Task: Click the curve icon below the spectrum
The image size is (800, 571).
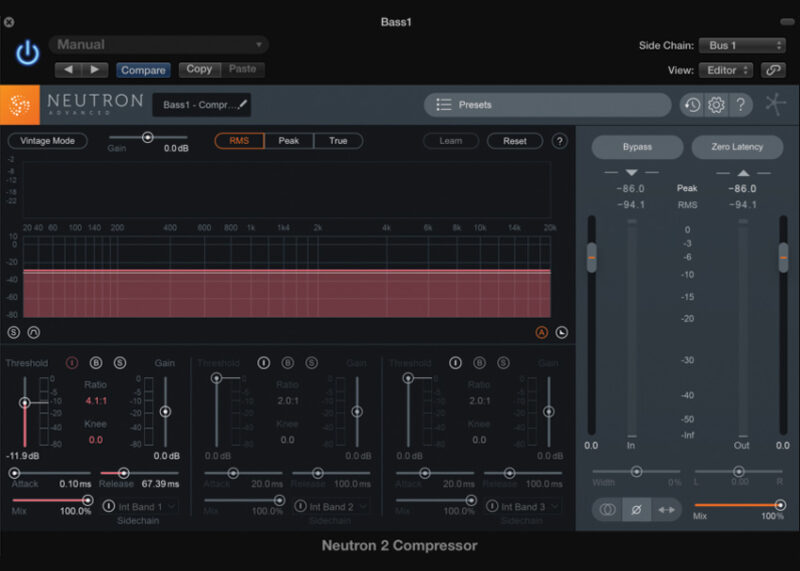Action: tap(34, 333)
